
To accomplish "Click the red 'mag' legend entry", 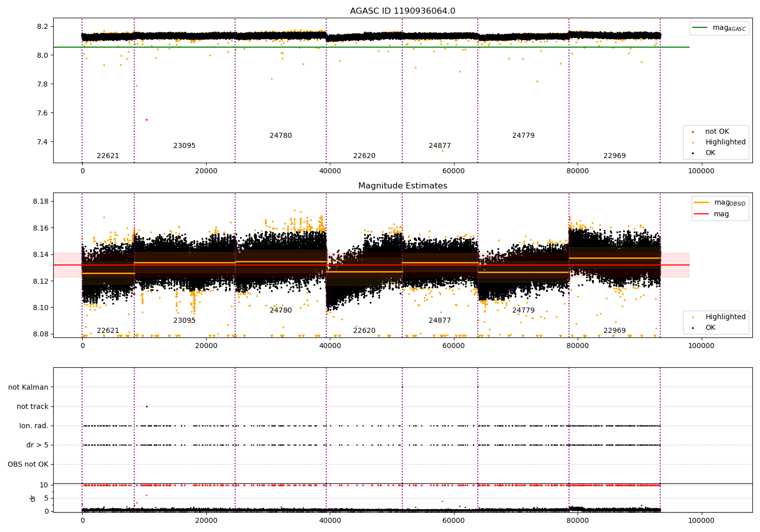I will click(711, 214).
